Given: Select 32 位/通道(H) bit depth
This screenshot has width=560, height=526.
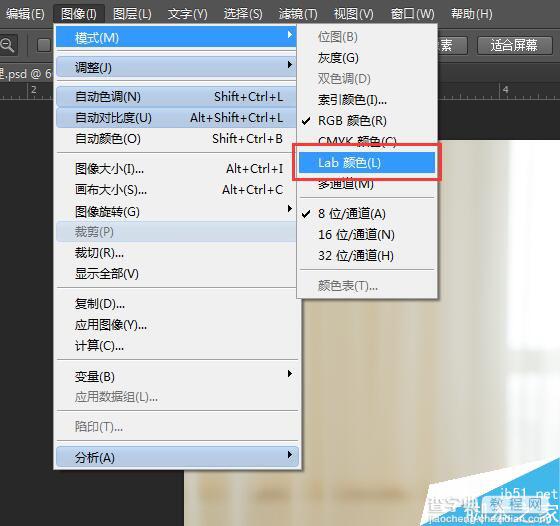Looking at the screenshot, I should 367,256.
